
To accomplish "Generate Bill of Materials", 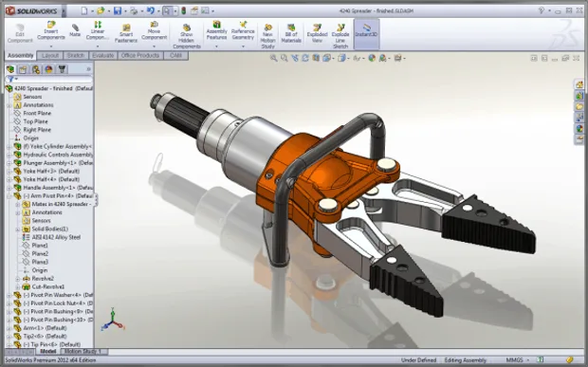I will (x=291, y=33).
